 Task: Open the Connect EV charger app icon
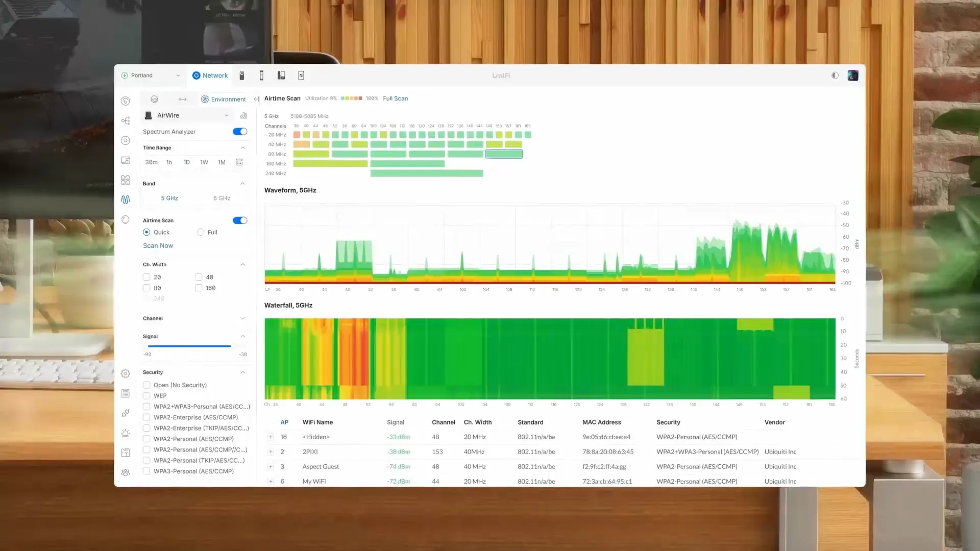coord(301,76)
